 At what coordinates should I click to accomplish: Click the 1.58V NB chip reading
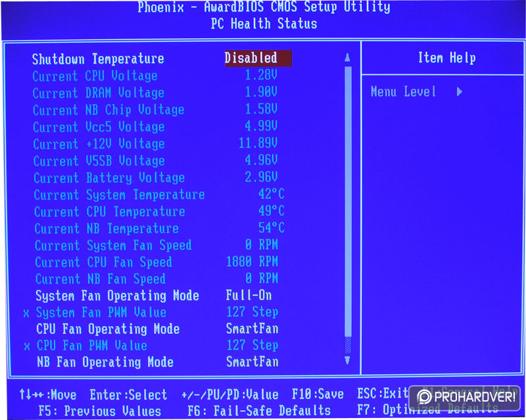[x=261, y=108]
